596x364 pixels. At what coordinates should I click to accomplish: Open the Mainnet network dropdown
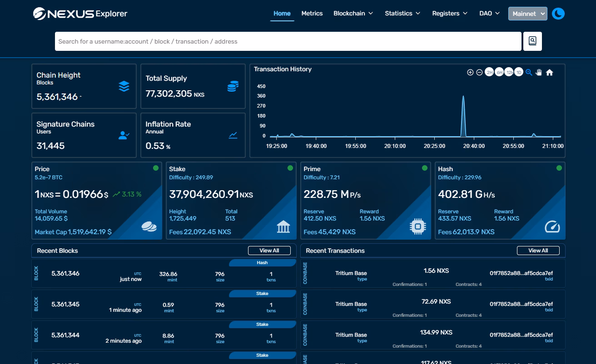527,14
